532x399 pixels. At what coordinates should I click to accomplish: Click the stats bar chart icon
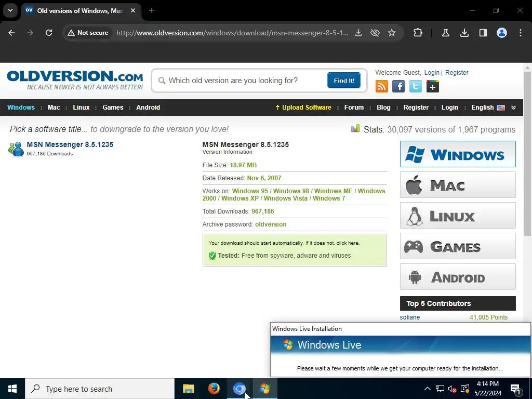click(355, 128)
